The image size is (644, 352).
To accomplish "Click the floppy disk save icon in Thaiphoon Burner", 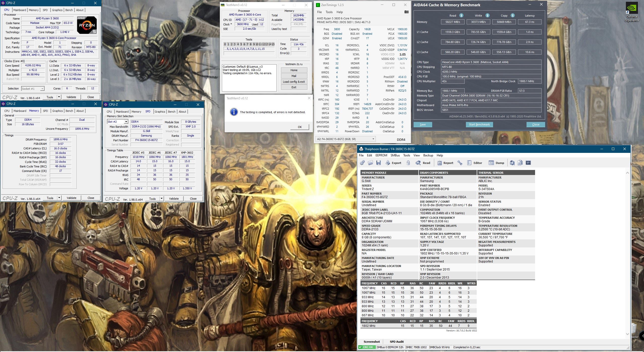I will click(378, 163).
